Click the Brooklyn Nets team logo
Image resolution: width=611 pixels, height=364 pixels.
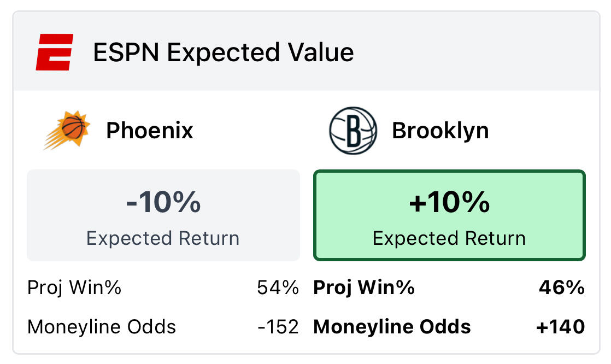[353, 131]
